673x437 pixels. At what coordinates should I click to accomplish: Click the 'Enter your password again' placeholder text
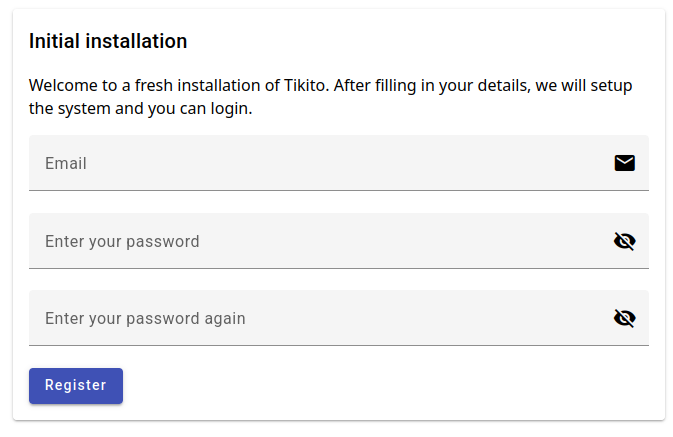pos(146,319)
